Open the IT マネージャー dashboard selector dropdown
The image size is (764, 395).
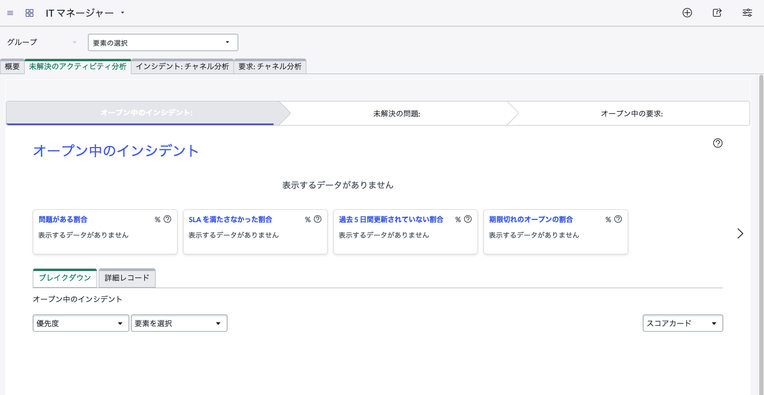[85, 13]
